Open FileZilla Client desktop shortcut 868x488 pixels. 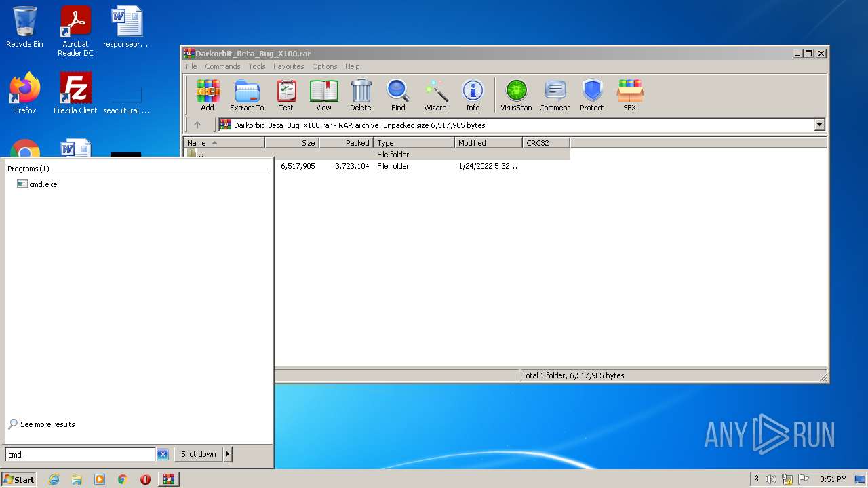click(75, 94)
